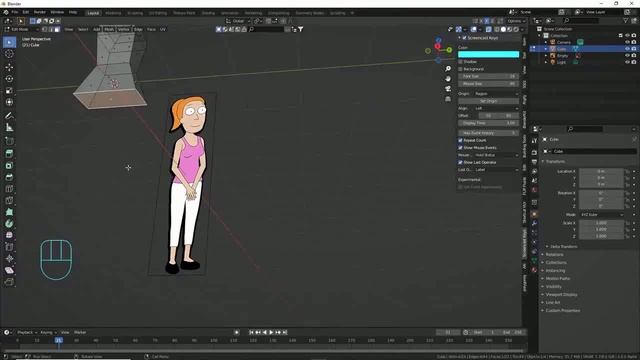The height and width of the screenshot is (360, 640).
Task: Select the Knife tool
Action: [x=9, y=200]
